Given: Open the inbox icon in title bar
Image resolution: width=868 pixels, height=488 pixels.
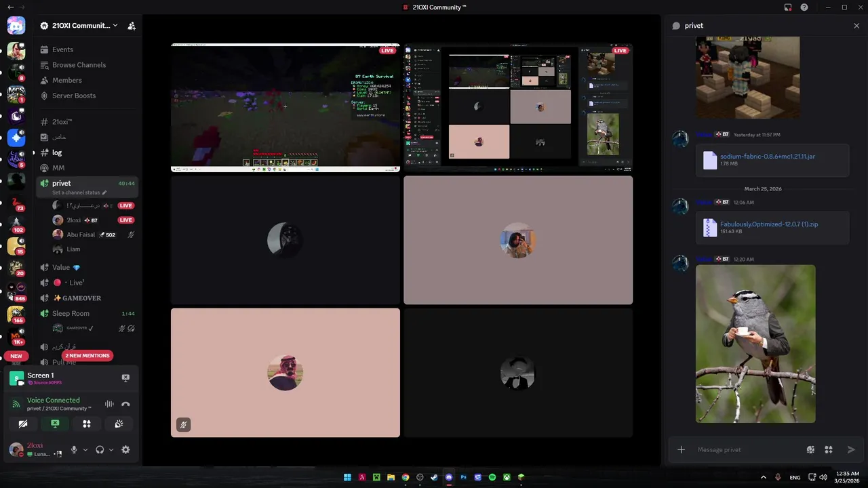Looking at the screenshot, I should pyautogui.click(x=788, y=7).
